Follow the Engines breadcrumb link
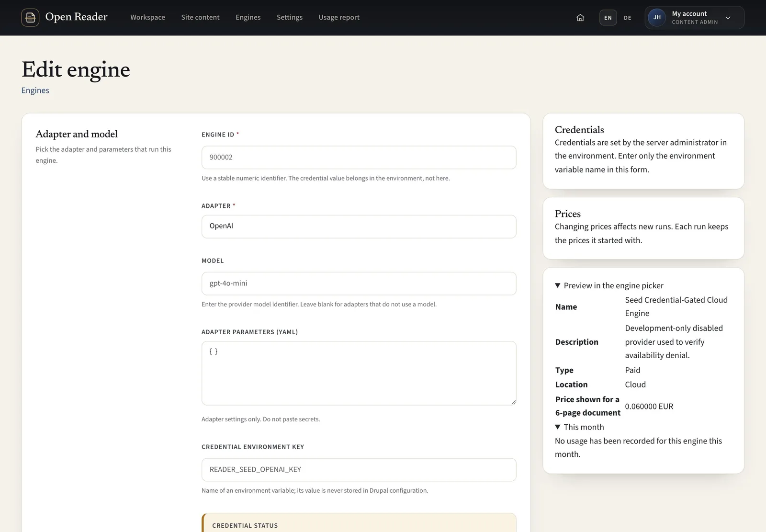 click(35, 91)
